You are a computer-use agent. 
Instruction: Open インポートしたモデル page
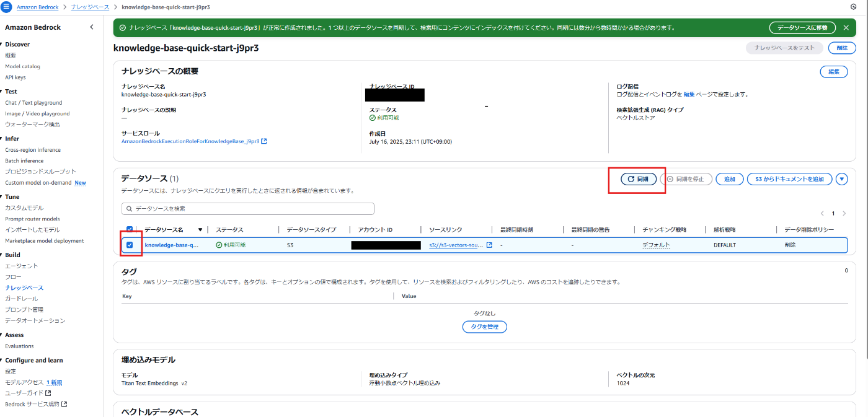32,230
